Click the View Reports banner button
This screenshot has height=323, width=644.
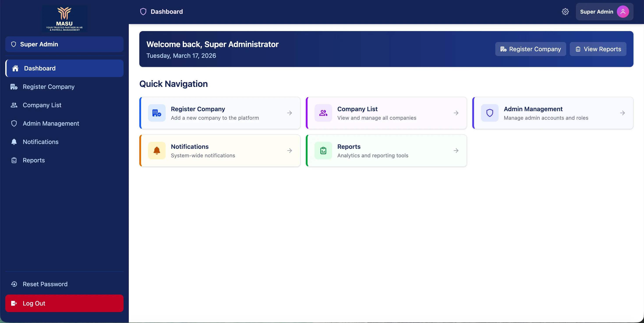pyautogui.click(x=598, y=49)
